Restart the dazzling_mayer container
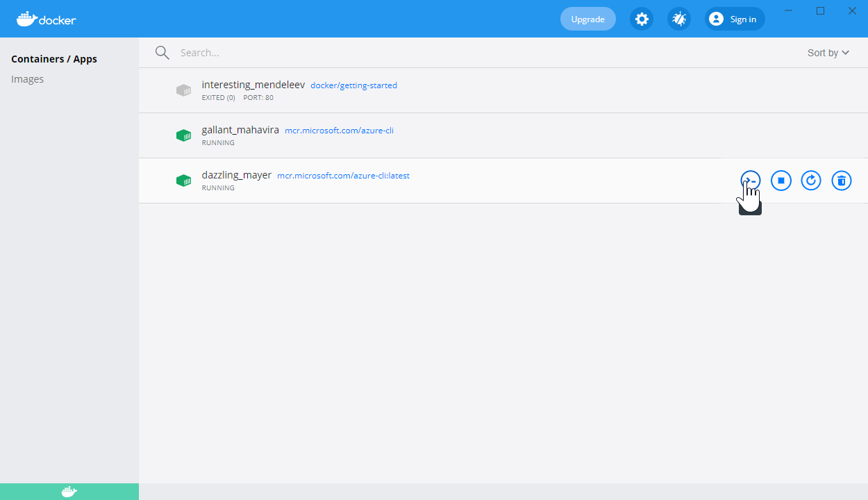The image size is (868, 500). pyautogui.click(x=811, y=181)
